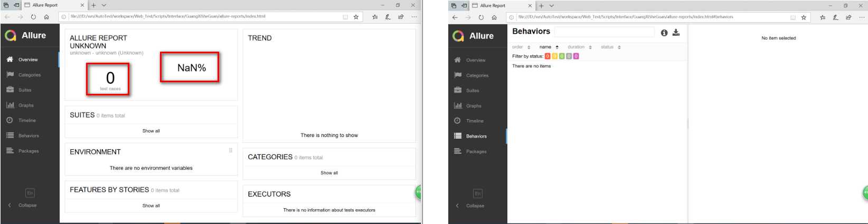Go back in the right browser window

click(455, 17)
